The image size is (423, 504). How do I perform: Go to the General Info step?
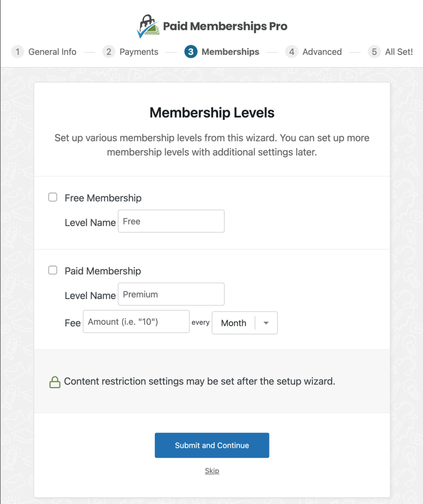tap(52, 52)
